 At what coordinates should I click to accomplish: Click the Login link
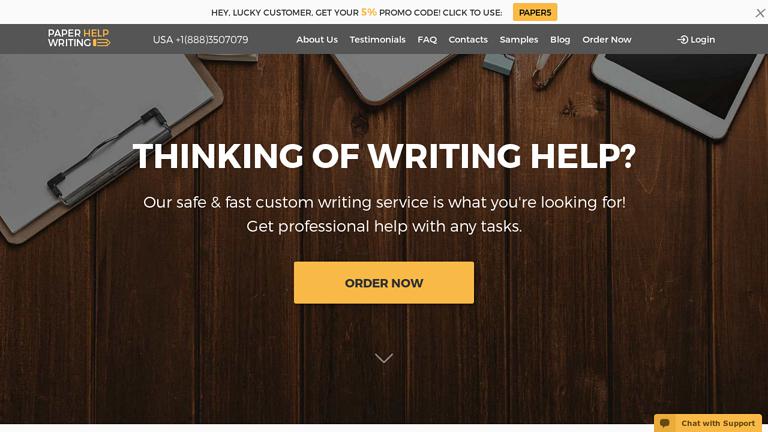[x=696, y=40]
